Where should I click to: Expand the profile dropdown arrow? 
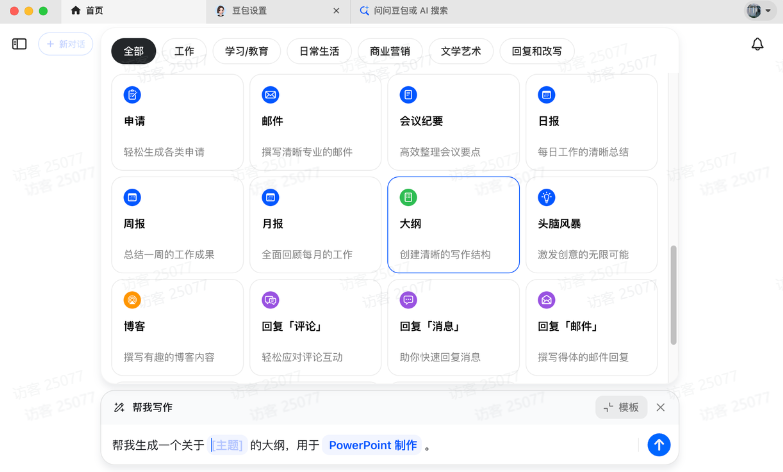(768, 10)
